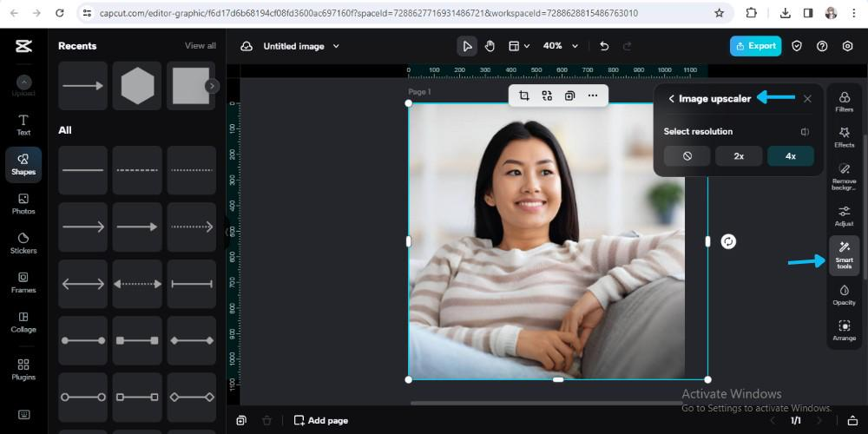Viewport: 868px width, 434px height.
Task: Open the Stickers panel
Action: point(23,243)
